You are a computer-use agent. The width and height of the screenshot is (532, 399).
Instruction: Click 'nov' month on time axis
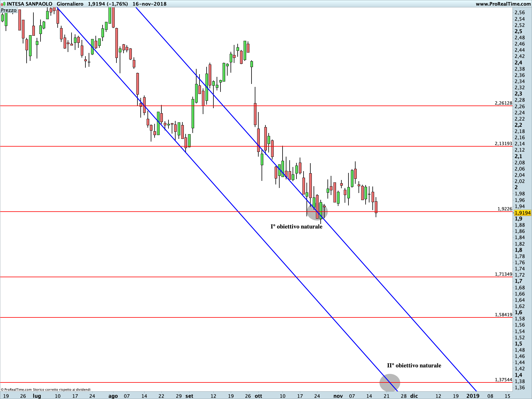(x=338, y=396)
